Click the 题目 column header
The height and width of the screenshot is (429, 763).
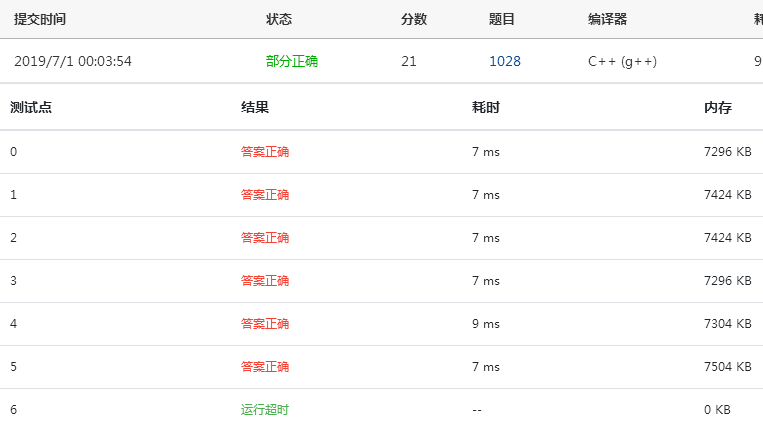tap(502, 19)
